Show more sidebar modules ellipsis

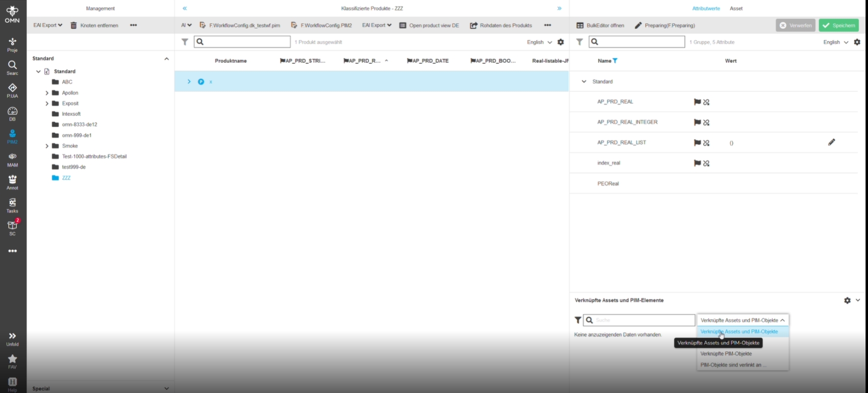[12, 251]
